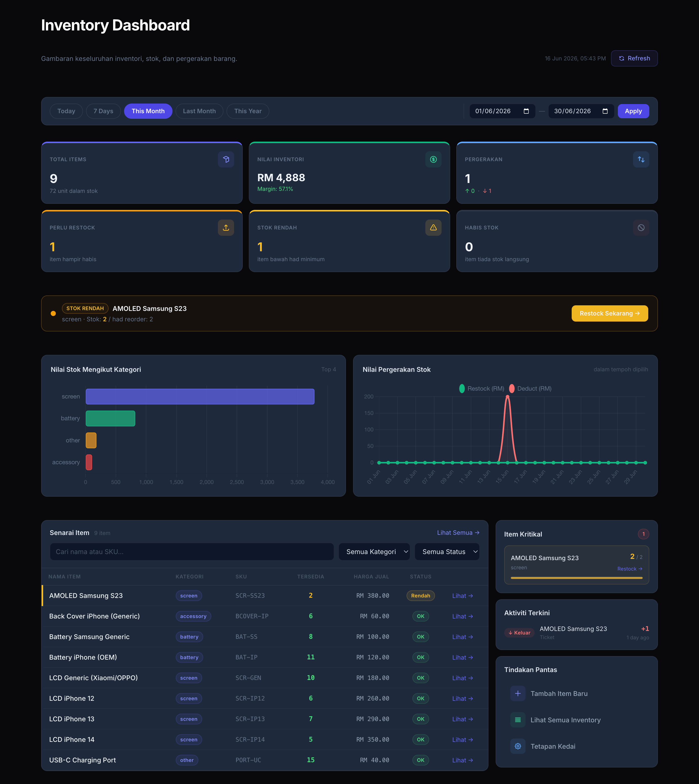This screenshot has height=784, width=699.
Task: Apply the selected date range
Action: (x=633, y=111)
